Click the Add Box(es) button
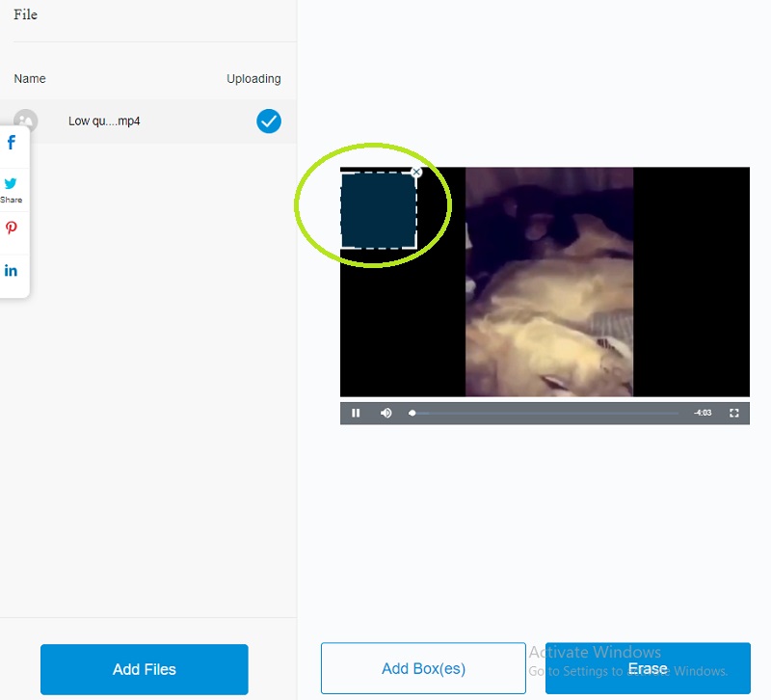The height and width of the screenshot is (700, 771). (x=423, y=667)
